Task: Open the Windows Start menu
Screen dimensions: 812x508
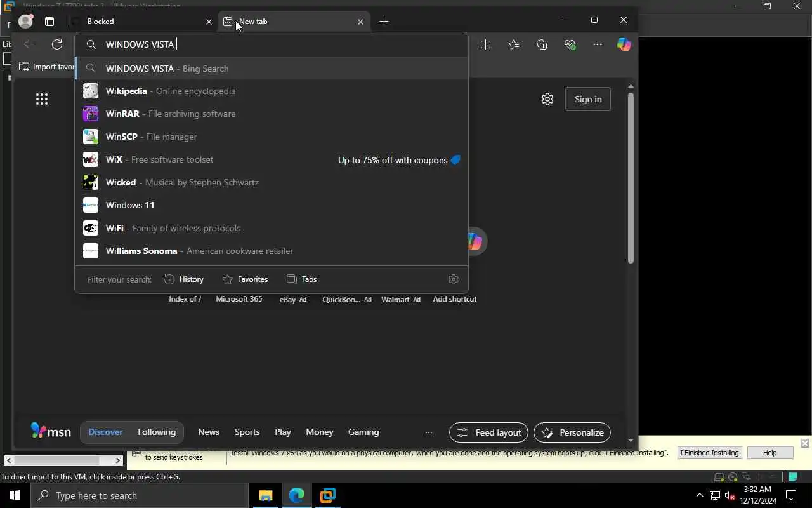Action: pyautogui.click(x=15, y=495)
